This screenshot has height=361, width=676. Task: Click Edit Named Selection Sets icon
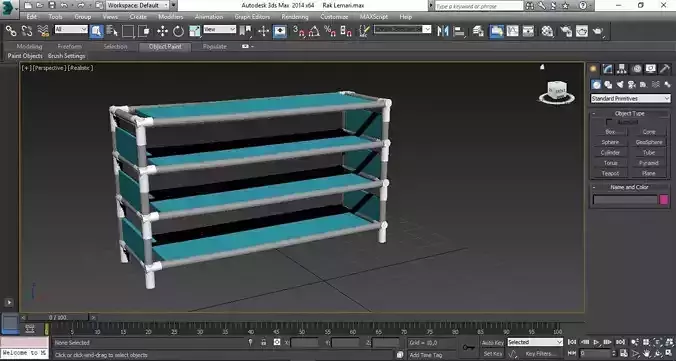click(x=364, y=31)
